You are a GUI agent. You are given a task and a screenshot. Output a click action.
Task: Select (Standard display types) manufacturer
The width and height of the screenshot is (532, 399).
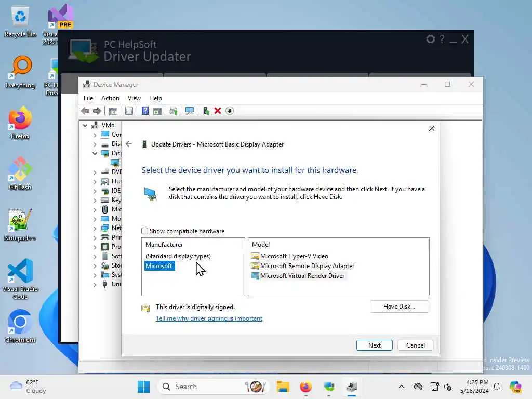(178, 256)
